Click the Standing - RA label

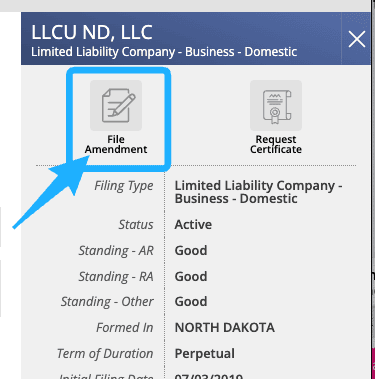[116, 277]
